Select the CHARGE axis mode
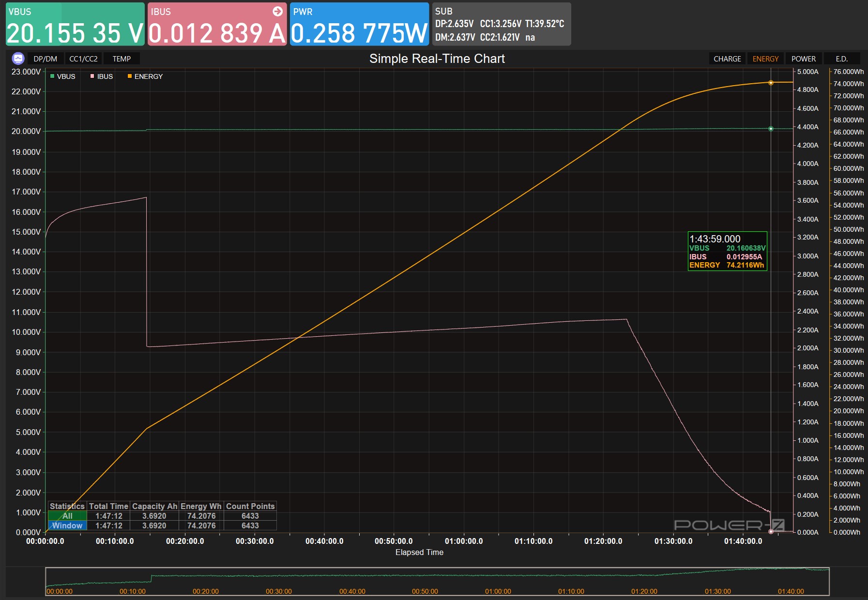Screen dimensions: 868x600 click(x=727, y=59)
